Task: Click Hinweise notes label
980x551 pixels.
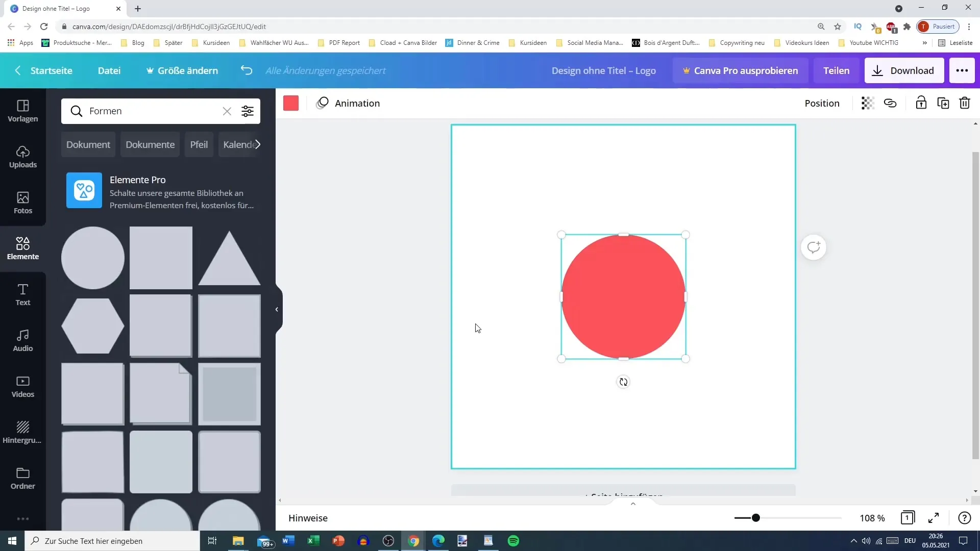Action: pyautogui.click(x=308, y=518)
